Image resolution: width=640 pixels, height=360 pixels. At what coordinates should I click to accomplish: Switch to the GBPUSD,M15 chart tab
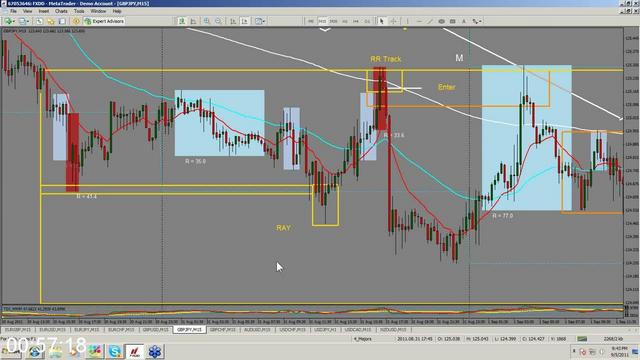[x=156, y=329]
